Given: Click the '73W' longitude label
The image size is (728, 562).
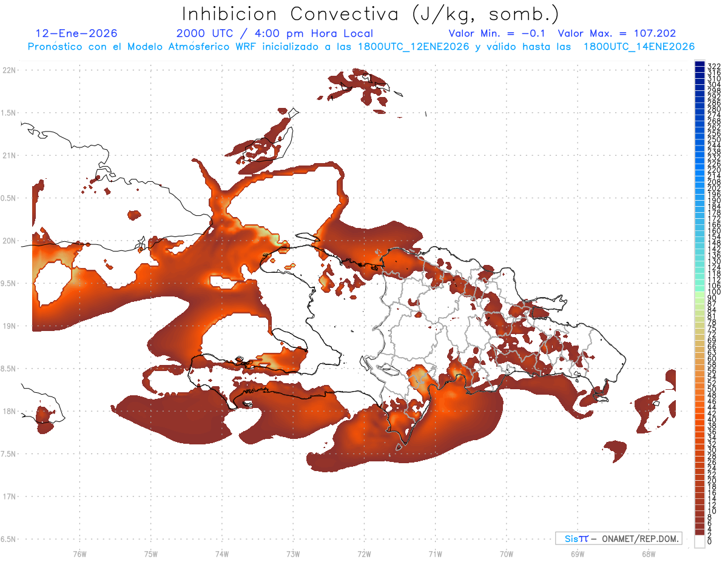Looking at the screenshot, I should pyautogui.click(x=292, y=553).
